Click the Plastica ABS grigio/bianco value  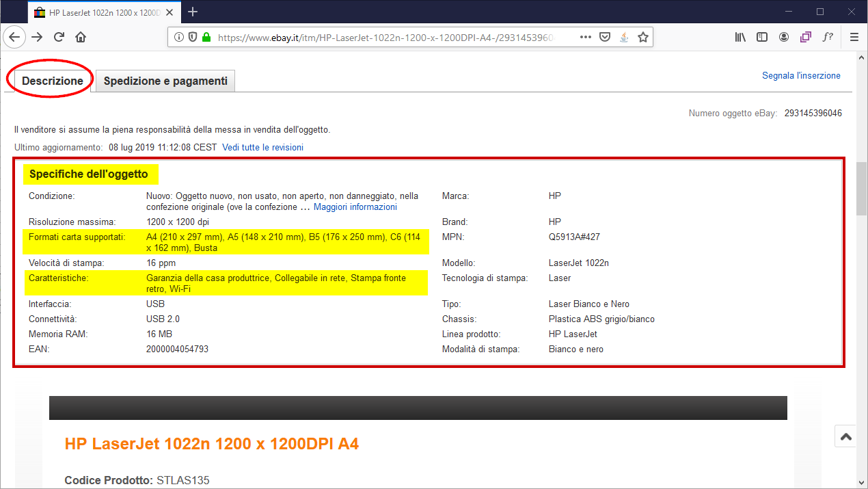601,319
